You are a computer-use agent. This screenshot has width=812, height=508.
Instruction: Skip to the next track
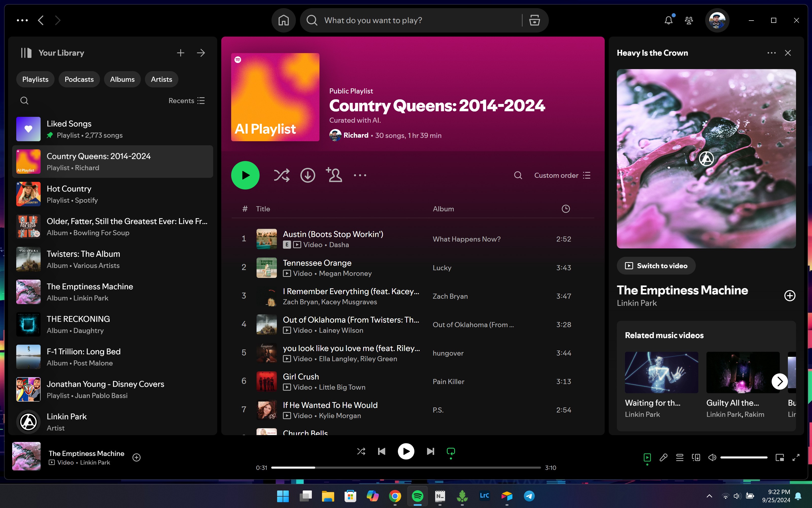(x=431, y=451)
